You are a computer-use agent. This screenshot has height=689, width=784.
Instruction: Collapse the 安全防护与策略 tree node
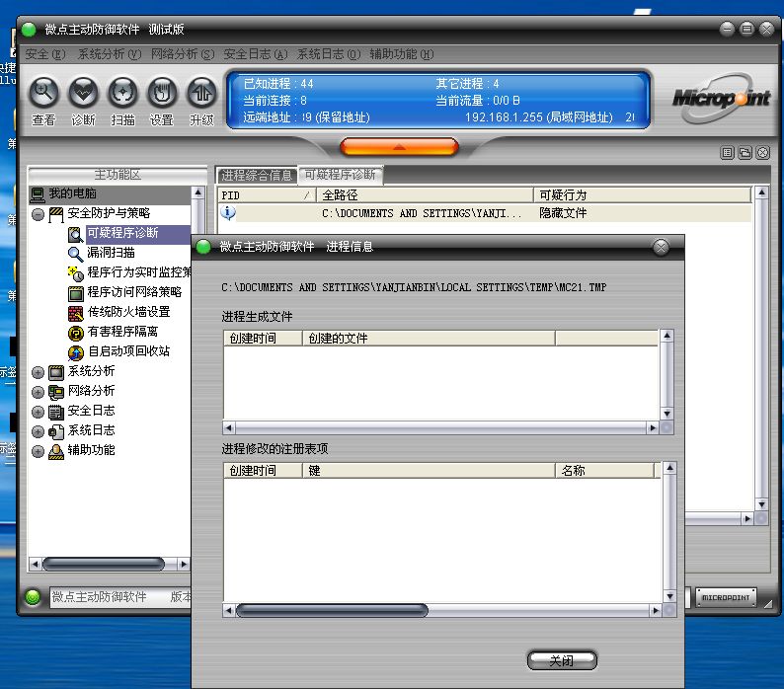(38, 215)
